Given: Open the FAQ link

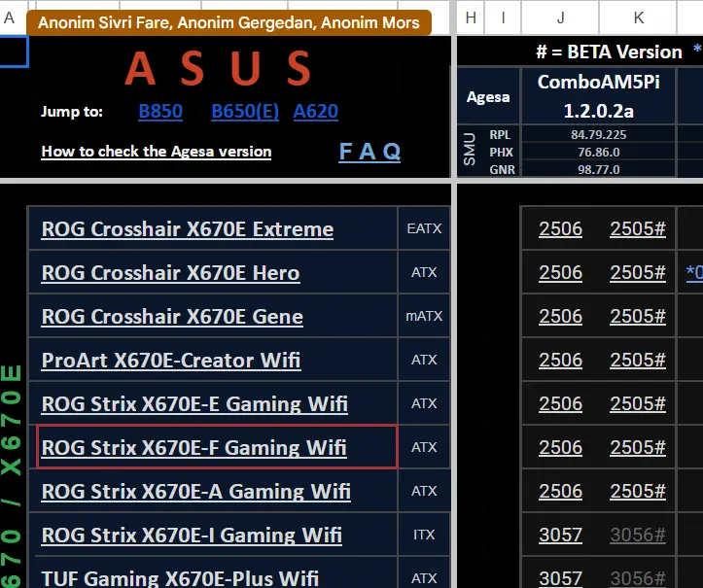Looking at the screenshot, I should tap(369, 152).
